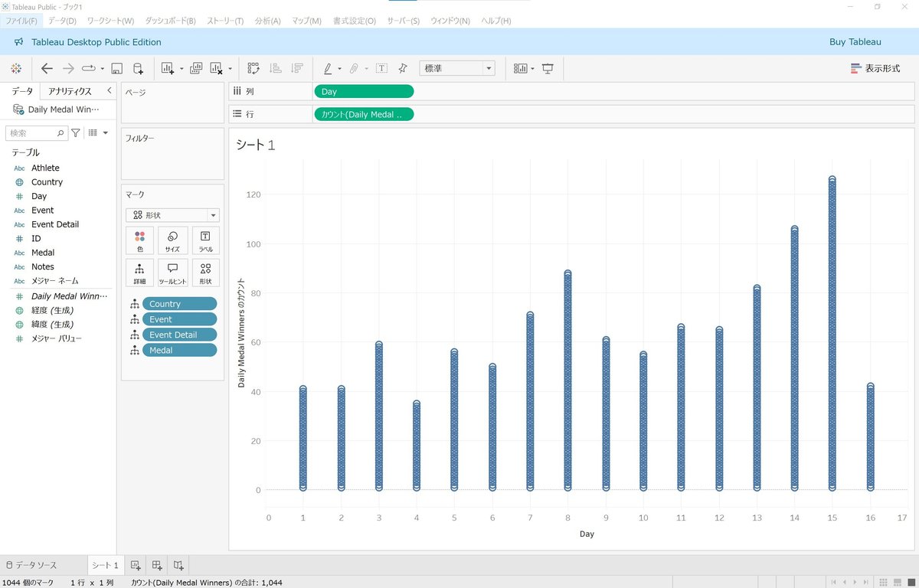This screenshot has height=588, width=919.
Task: Show mark labels T icon
Action: (x=381, y=68)
